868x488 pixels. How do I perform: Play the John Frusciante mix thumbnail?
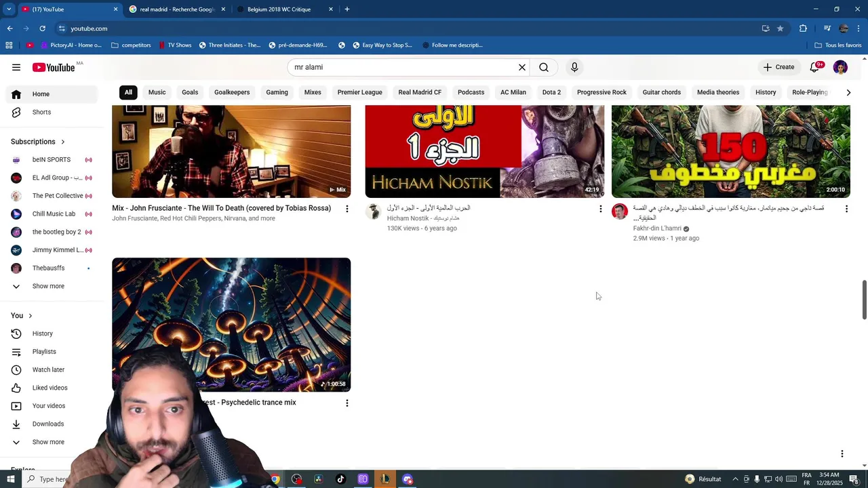coord(231,151)
